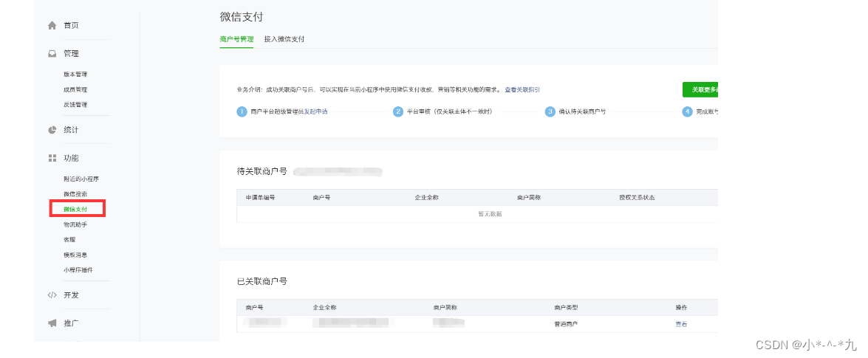
Task: Click the 普通商户 cell
Action: [567, 324]
